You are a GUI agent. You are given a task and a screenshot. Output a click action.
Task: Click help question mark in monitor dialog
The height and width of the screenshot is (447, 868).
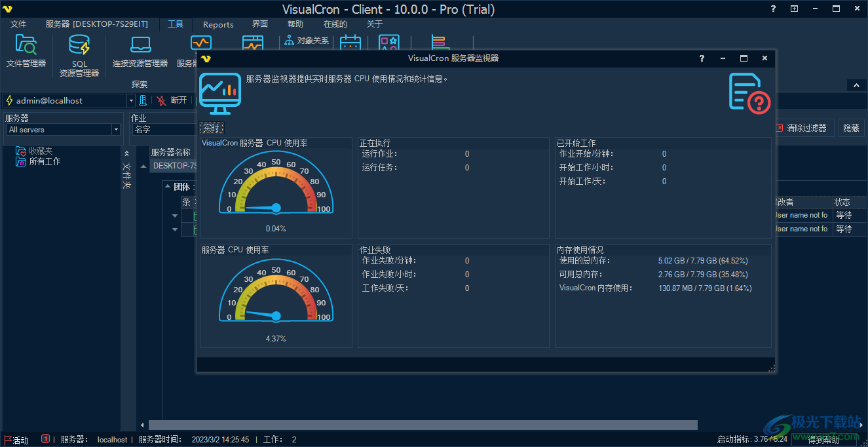(x=702, y=58)
